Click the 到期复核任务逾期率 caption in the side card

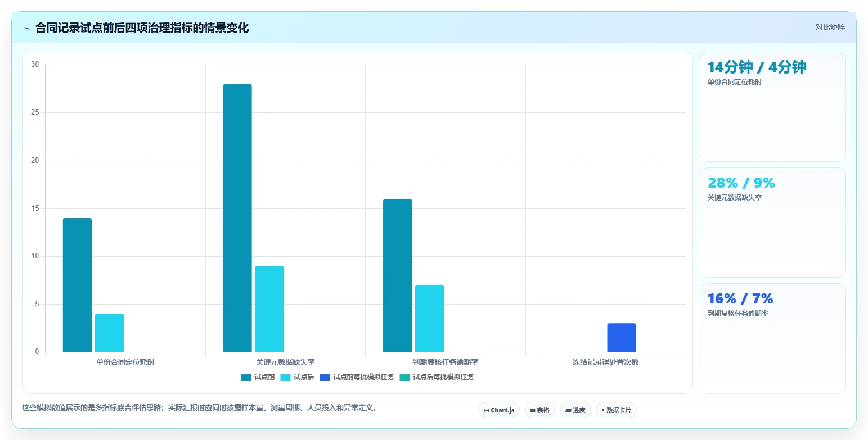pos(738,314)
